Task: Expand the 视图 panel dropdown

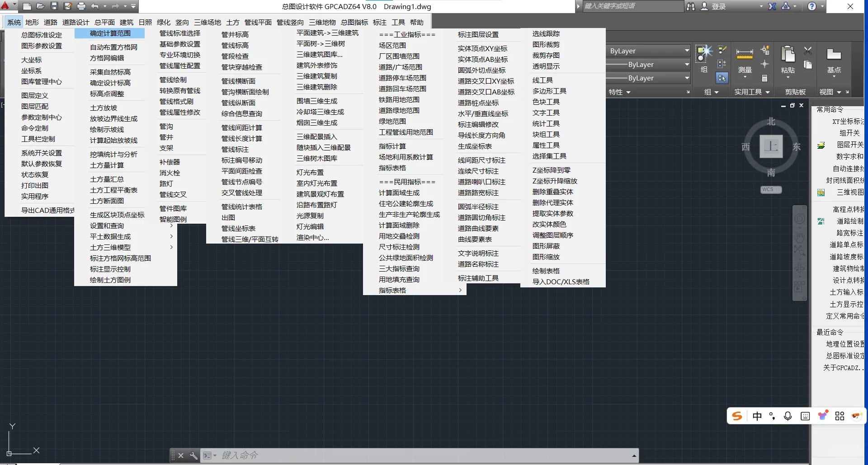Action: coord(839,92)
